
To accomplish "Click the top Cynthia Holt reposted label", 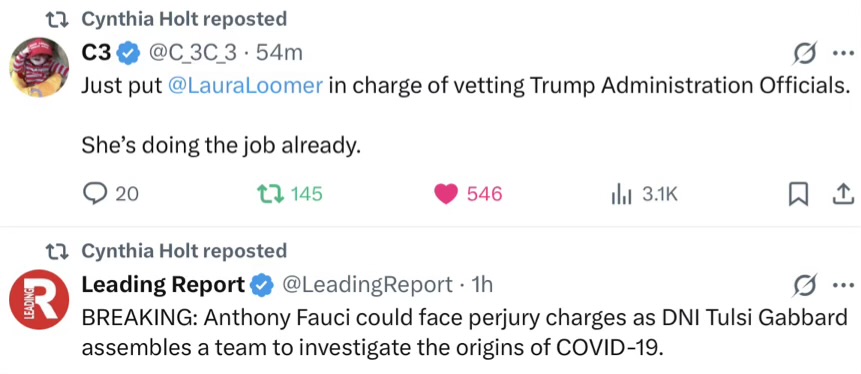I will coord(184,19).
